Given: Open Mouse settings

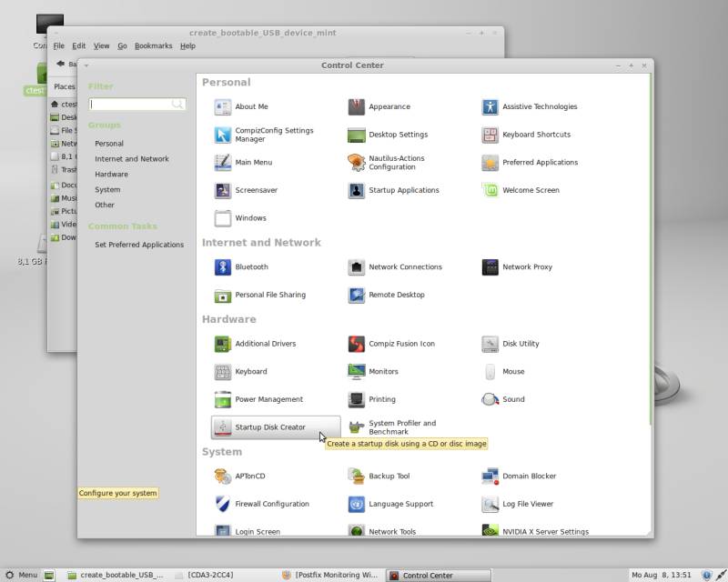Looking at the screenshot, I should click(503, 372).
